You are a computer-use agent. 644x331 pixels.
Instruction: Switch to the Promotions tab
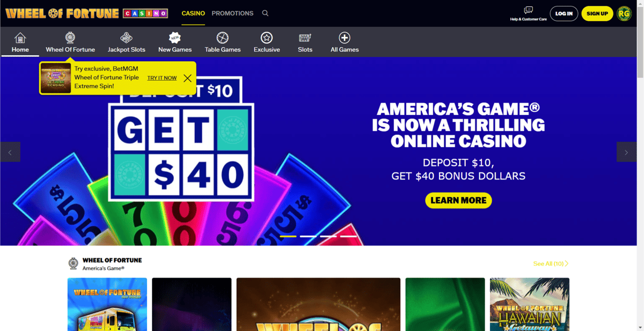coord(232,13)
